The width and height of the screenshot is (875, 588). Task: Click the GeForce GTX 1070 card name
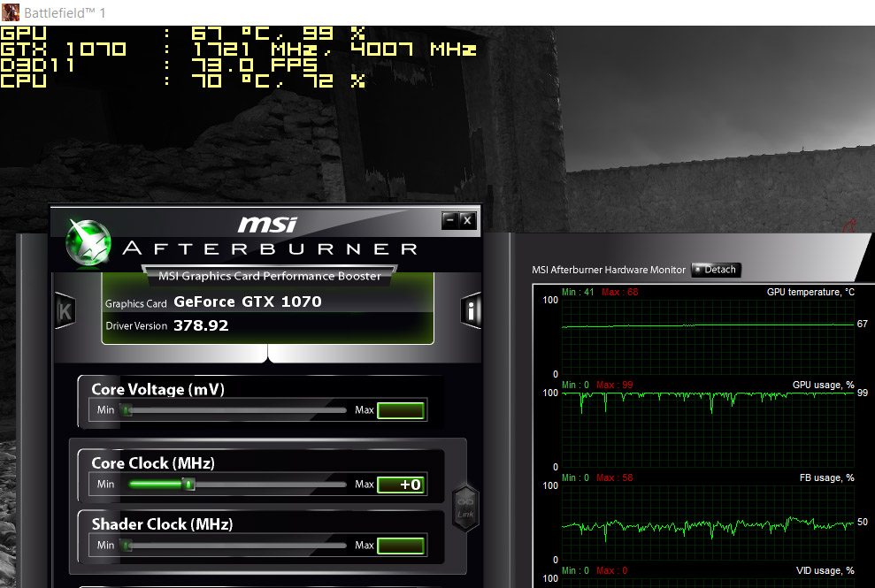(248, 302)
